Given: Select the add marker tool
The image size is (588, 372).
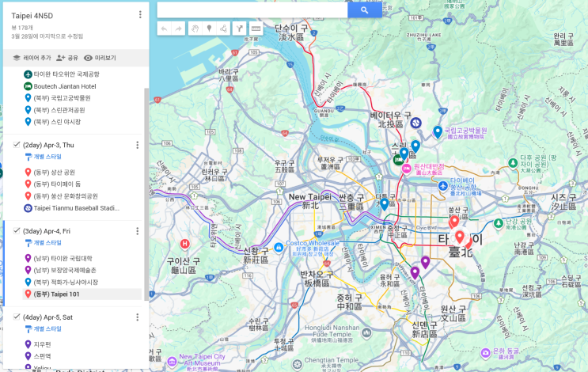Looking at the screenshot, I should [209, 28].
